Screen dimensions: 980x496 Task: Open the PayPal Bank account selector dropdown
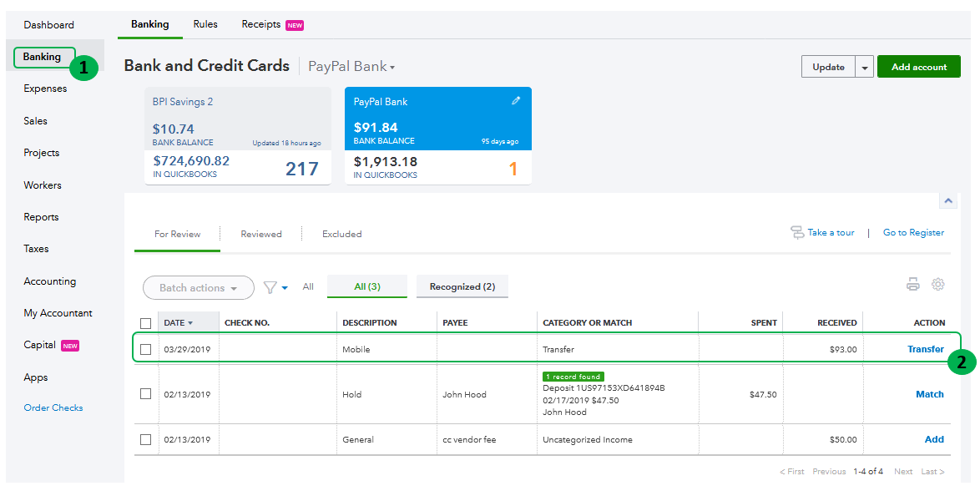351,65
